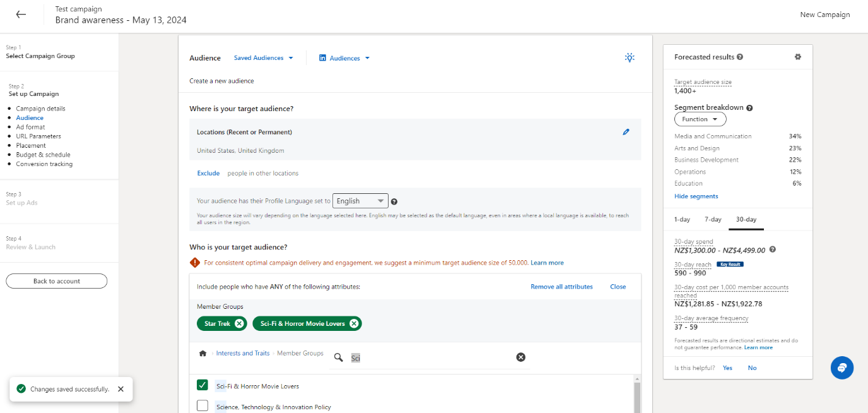The height and width of the screenshot is (413, 868).
Task: Switch to the 7-day forecast tab
Action: click(x=713, y=219)
